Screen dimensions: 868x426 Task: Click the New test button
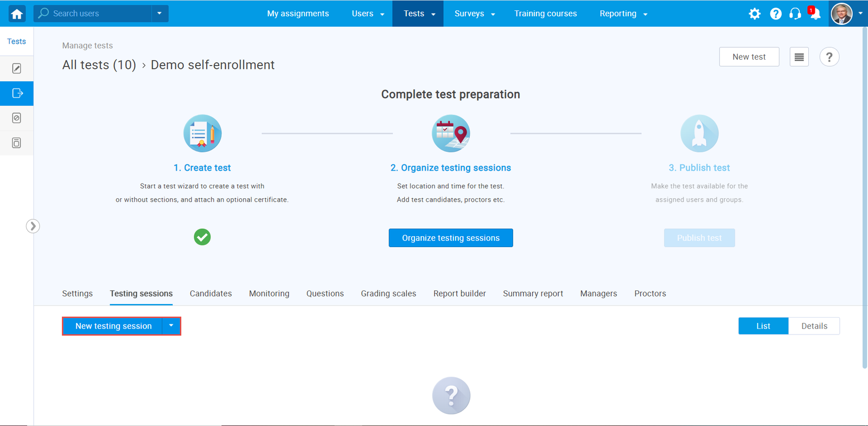(x=749, y=57)
